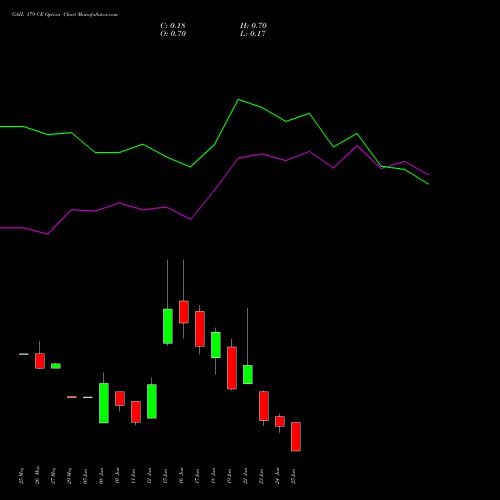Click the red candle for 23 Jun
500x500 pixels.
(264, 406)
